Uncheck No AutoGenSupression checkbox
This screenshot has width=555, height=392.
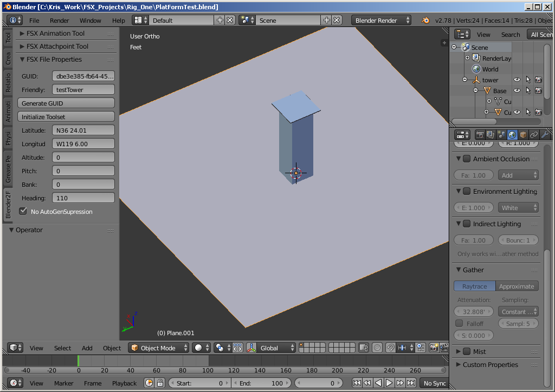[23, 211]
